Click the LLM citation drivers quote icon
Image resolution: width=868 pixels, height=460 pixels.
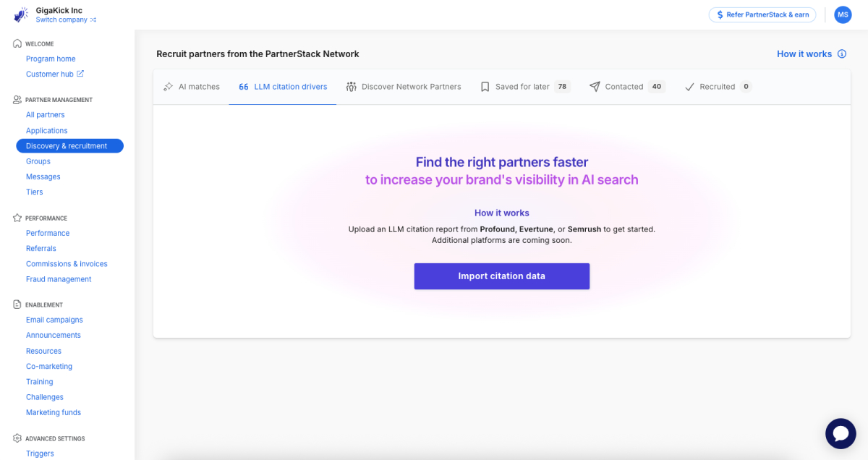(x=244, y=87)
